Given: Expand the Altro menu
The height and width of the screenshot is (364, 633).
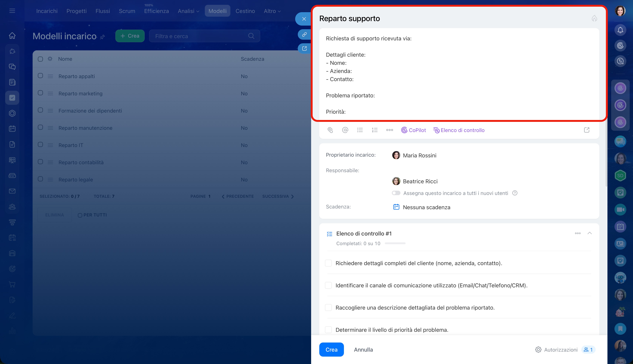Looking at the screenshot, I should [272, 11].
